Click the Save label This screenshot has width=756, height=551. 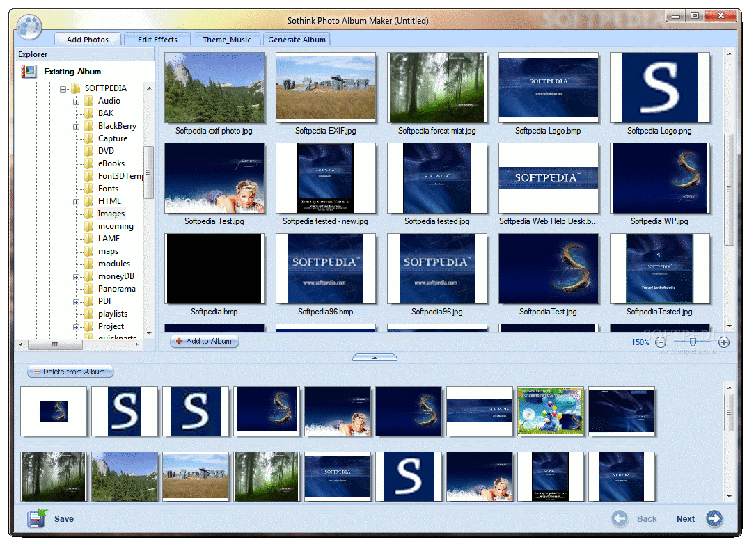click(64, 519)
